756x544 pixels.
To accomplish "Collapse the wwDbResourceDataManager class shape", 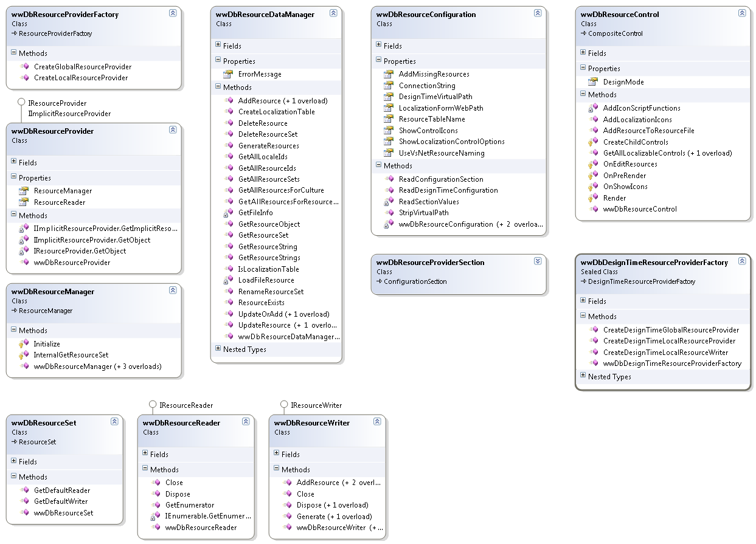I will pyautogui.click(x=333, y=13).
